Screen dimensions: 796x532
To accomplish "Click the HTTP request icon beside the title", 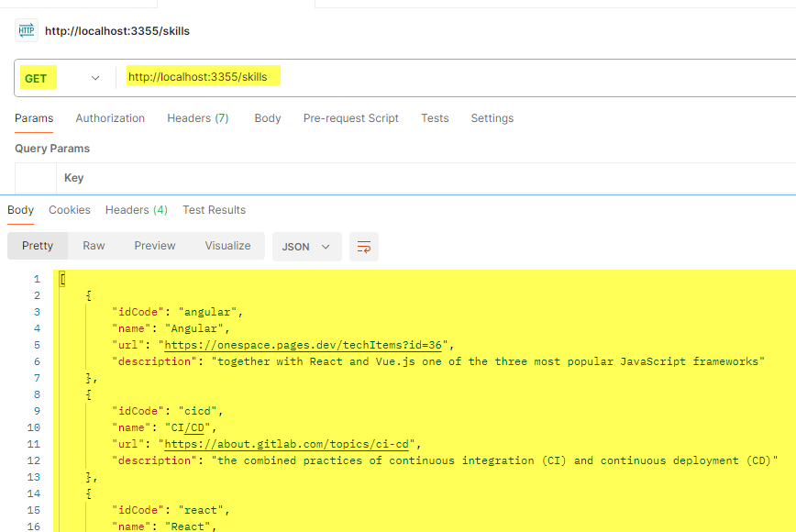I will (x=26, y=31).
